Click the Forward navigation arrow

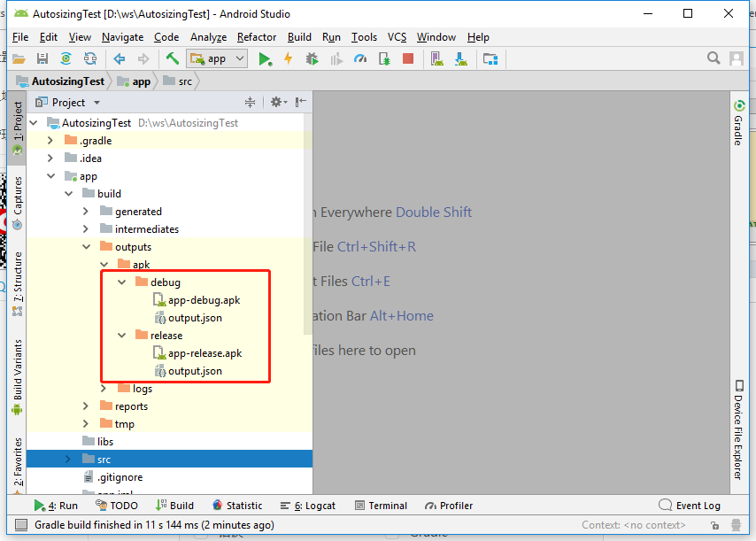[143, 58]
